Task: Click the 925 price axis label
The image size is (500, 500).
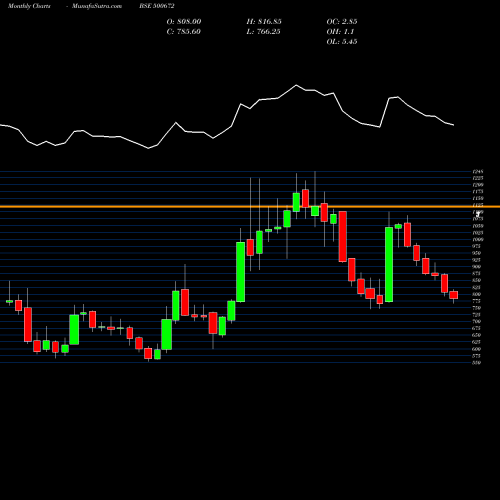Action: coord(477,260)
